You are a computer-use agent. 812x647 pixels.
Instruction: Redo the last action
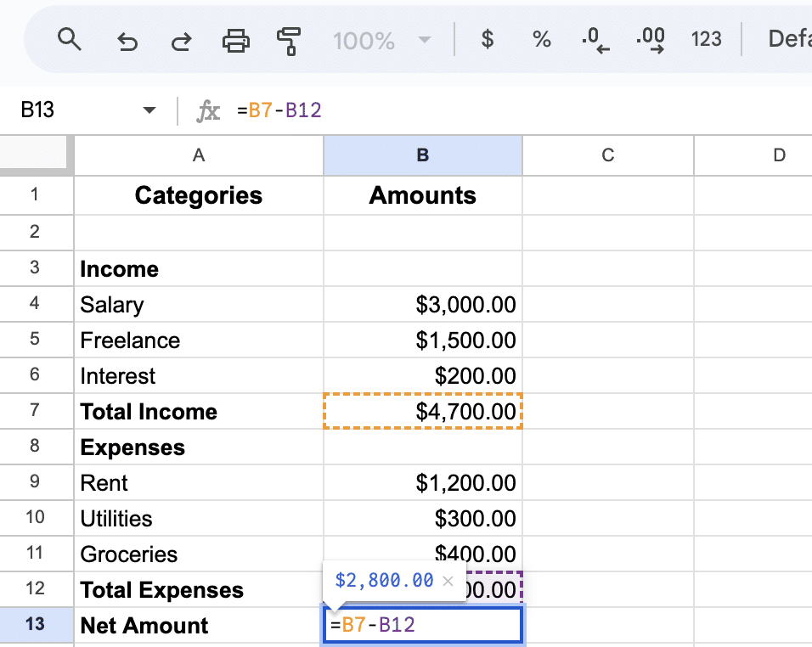[x=181, y=41]
